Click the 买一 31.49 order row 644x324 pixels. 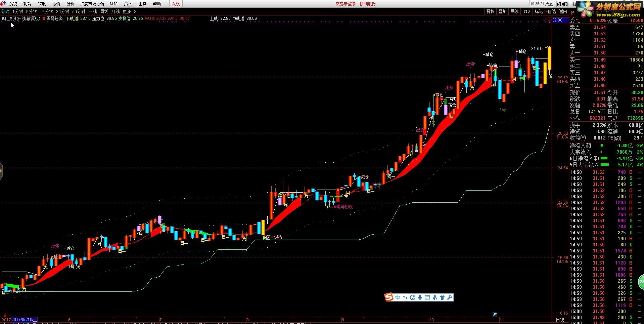click(x=606, y=60)
